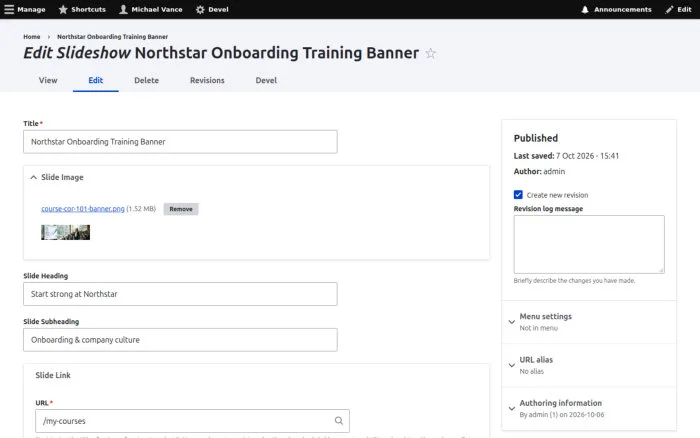
Task: Open the Manage hamburger menu icon
Action: tap(9, 9)
